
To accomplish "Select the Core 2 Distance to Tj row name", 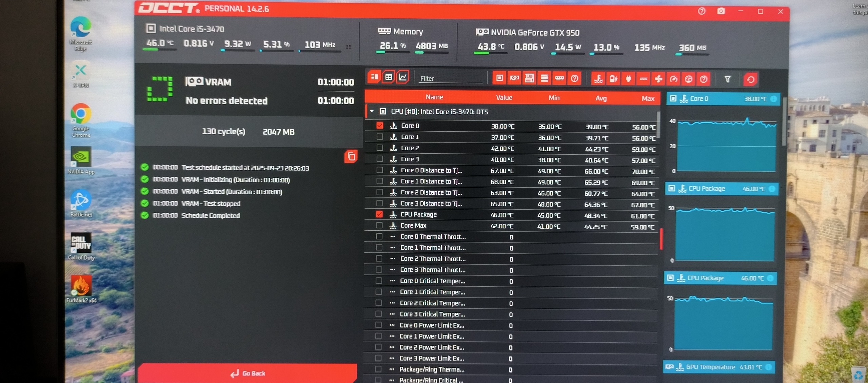I will [431, 192].
